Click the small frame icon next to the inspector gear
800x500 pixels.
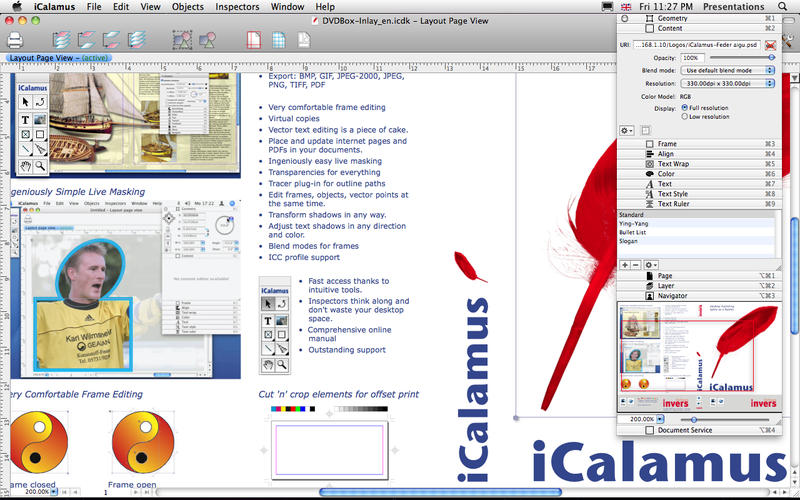pos(645,131)
